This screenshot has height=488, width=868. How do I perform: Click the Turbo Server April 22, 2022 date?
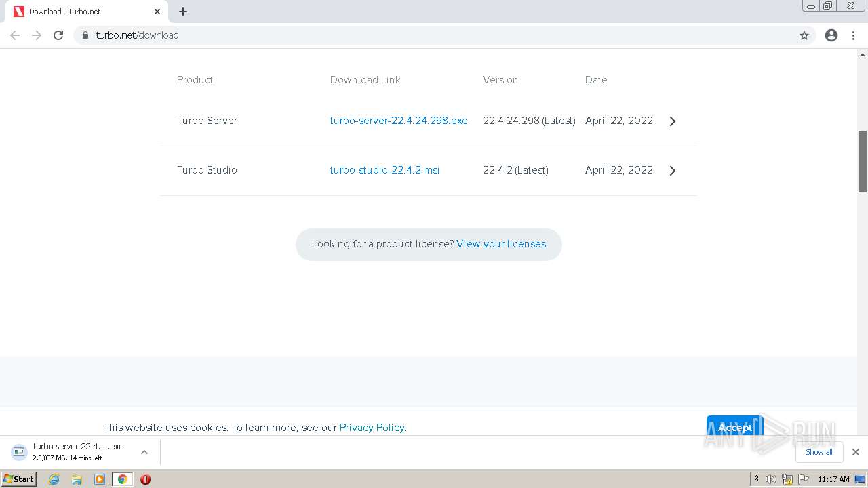(619, 121)
